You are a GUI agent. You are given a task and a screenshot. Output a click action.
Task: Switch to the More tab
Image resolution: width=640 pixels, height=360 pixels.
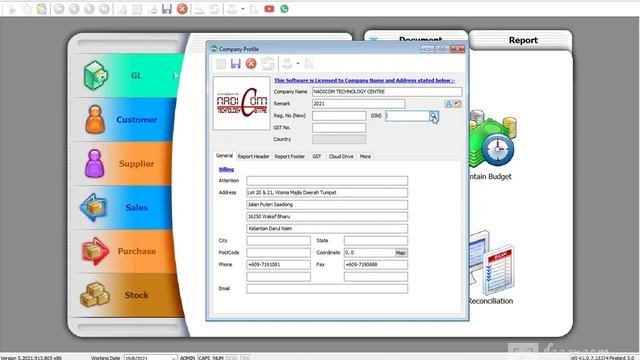point(365,156)
